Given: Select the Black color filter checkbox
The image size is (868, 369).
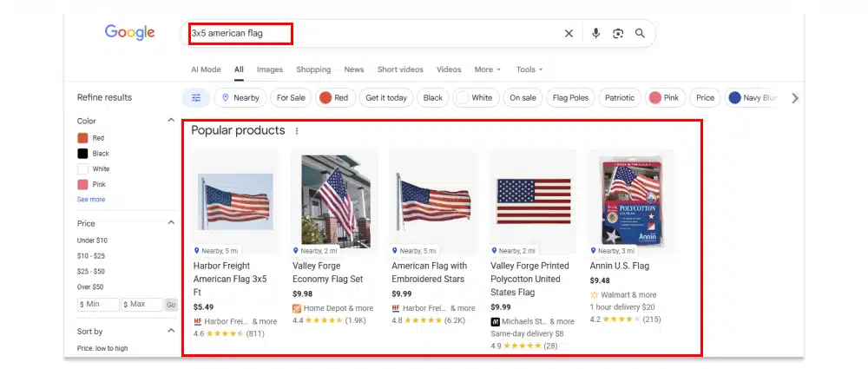Looking at the screenshot, I should click(x=83, y=154).
